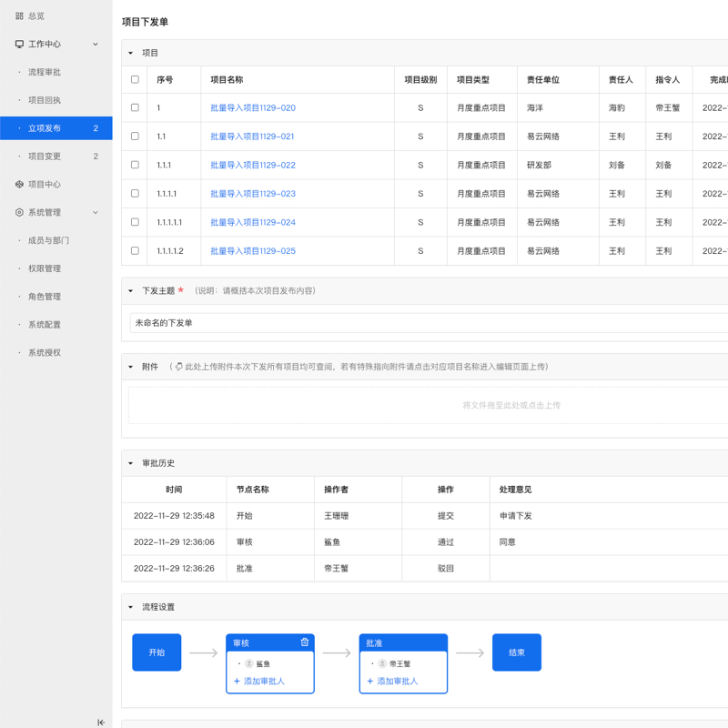Click the 鲨鱼 approver avatar icon
The width and height of the screenshot is (728, 728).
pyautogui.click(x=249, y=664)
